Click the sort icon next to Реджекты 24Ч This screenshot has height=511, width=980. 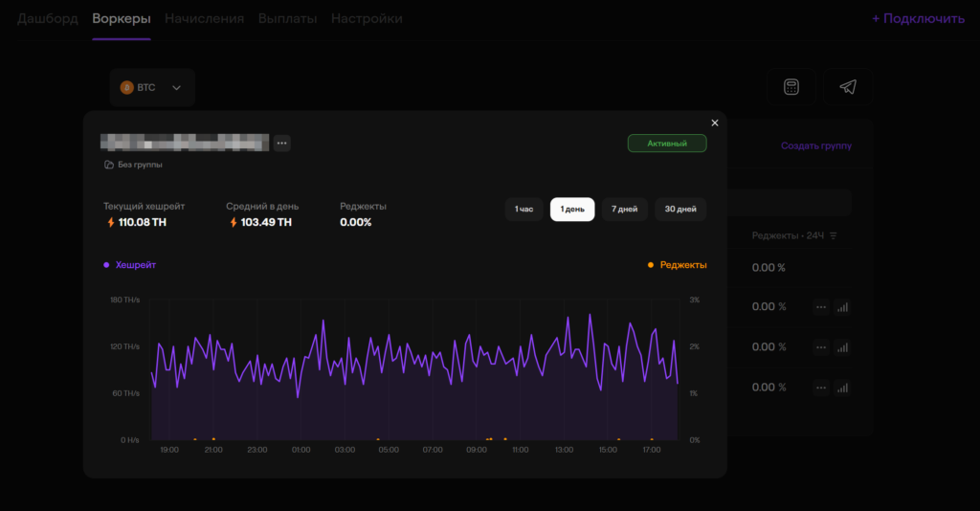pyautogui.click(x=833, y=235)
